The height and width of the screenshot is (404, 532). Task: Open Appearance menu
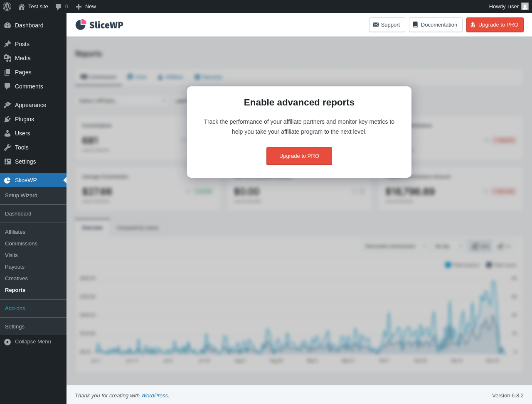coord(33,105)
